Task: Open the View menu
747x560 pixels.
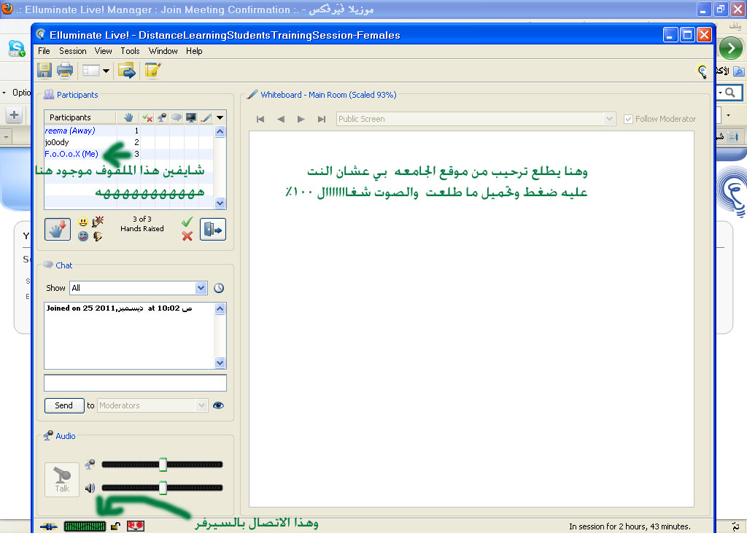Action: [103, 51]
